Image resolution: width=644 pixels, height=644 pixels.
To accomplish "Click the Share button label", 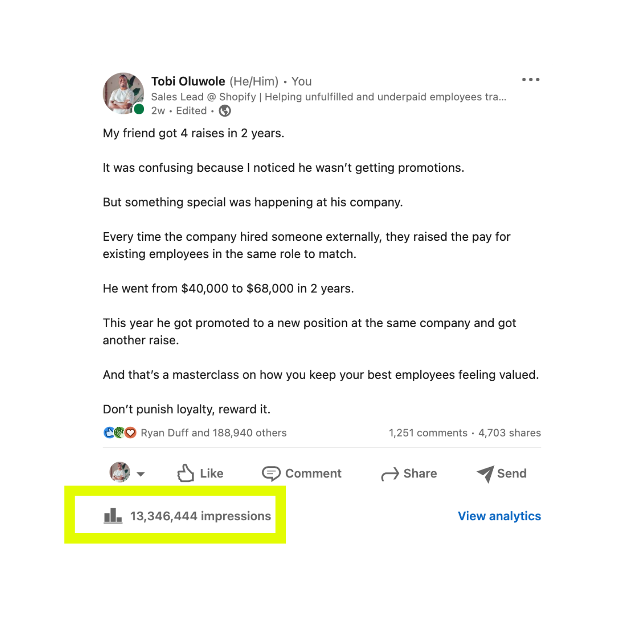I will 420,474.
